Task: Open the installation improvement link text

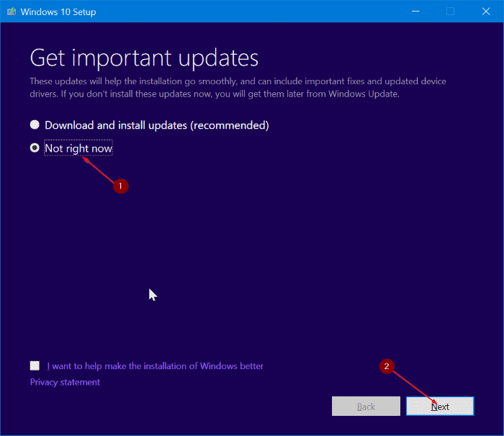Action: [x=155, y=366]
